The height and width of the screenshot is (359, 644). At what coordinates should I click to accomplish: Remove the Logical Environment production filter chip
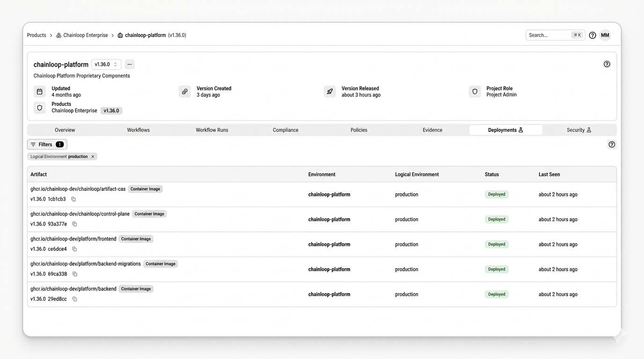coord(93,156)
